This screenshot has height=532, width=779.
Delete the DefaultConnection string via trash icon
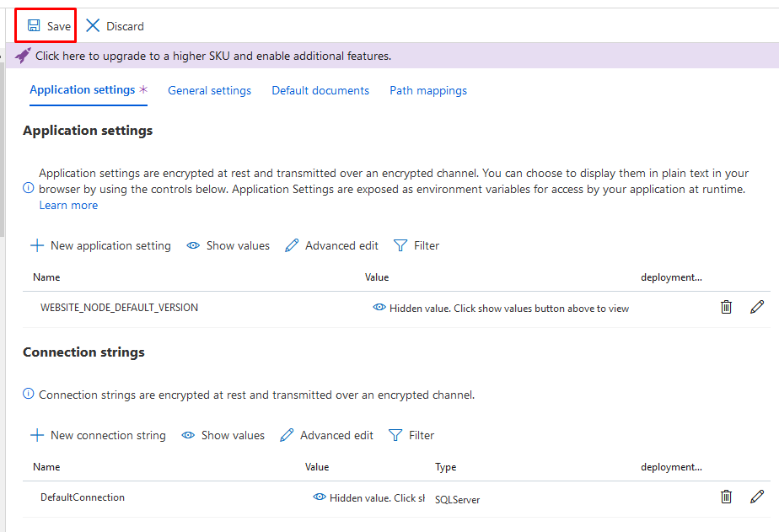(x=726, y=497)
